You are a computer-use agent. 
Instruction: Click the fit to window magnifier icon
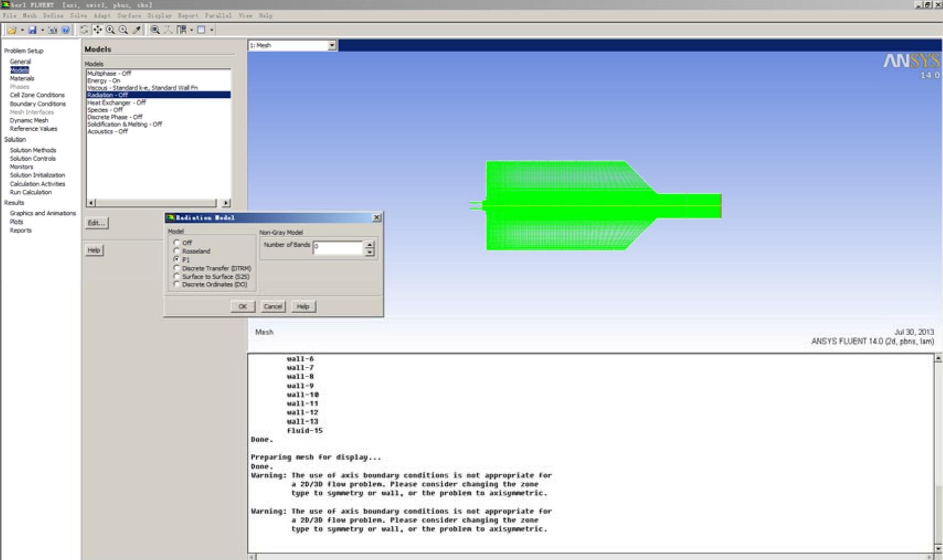click(x=155, y=30)
